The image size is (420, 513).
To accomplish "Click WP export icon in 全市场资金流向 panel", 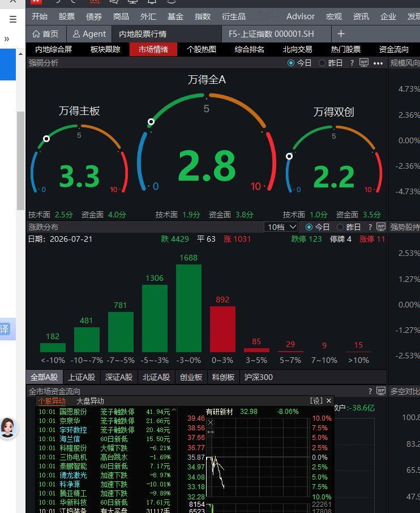I will pyautogui.click(x=381, y=391).
